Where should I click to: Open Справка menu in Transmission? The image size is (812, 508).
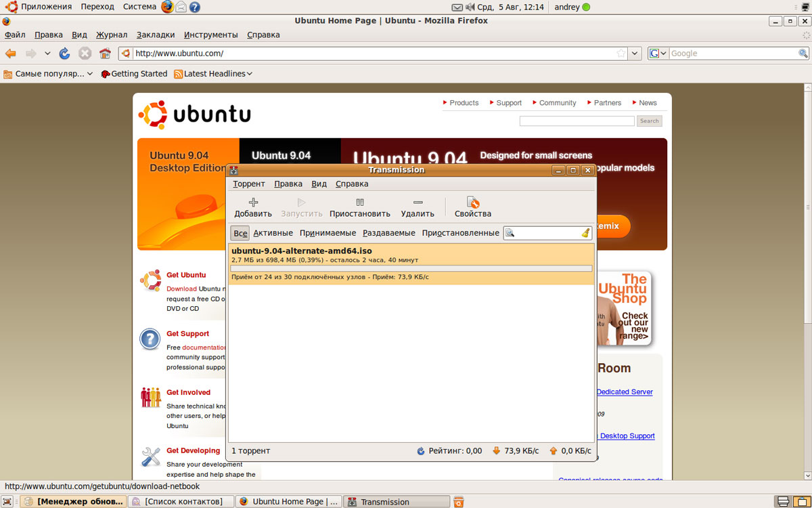352,184
